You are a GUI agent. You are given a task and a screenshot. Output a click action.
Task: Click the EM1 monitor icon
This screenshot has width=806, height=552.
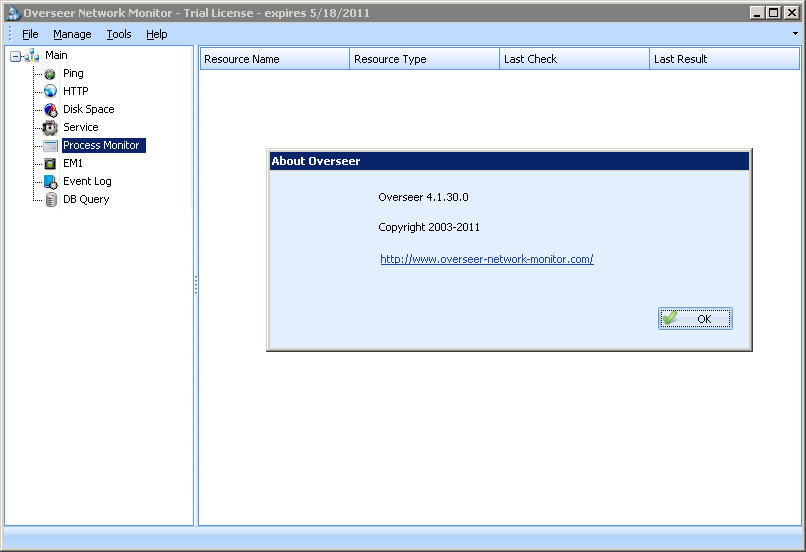pos(50,164)
